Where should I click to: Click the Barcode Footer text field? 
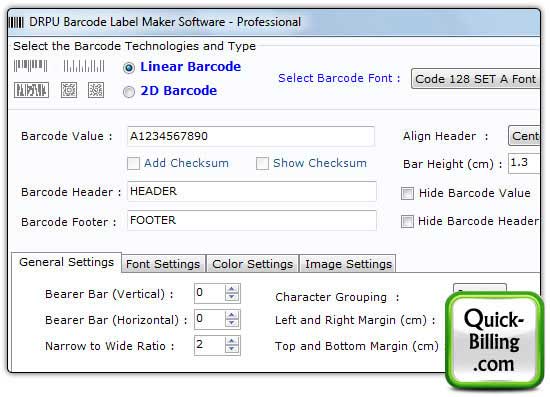(x=252, y=221)
